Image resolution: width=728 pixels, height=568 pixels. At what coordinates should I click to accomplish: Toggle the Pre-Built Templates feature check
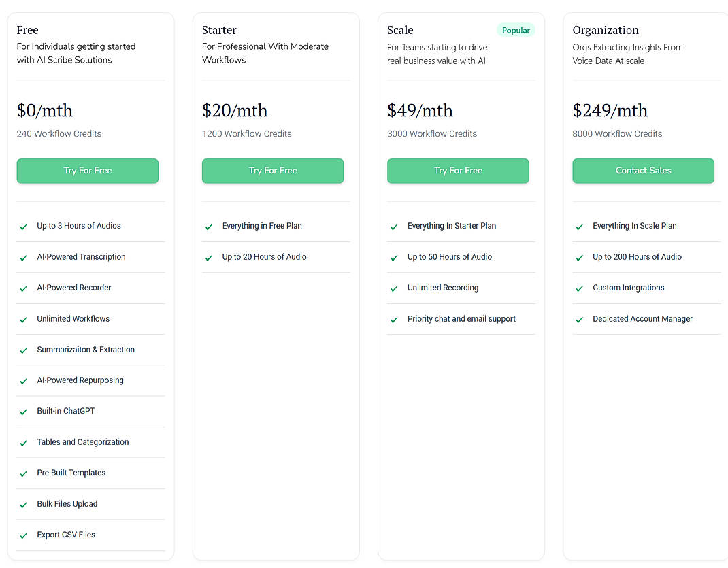click(23, 473)
